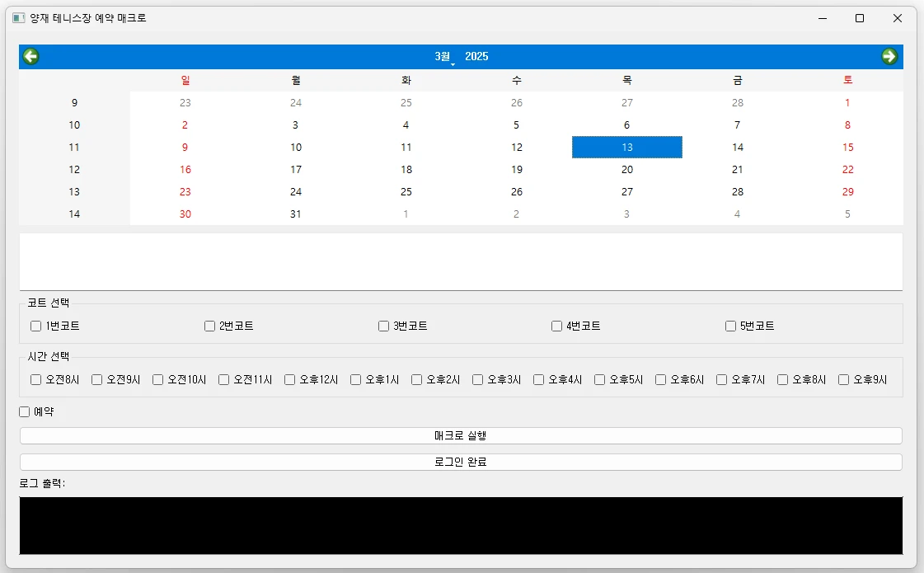
Task: Enable the 3번코트 checkbox
Action: [x=383, y=326]
